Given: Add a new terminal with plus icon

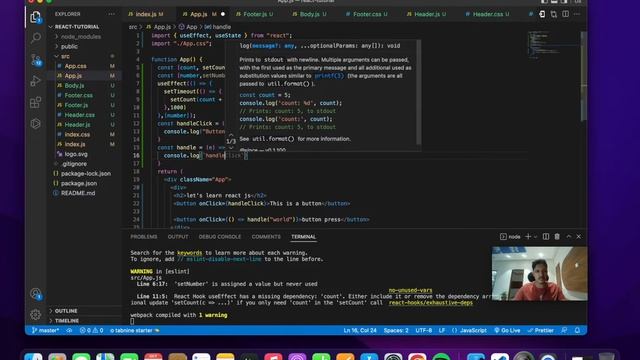Looking at the screenshot, I should (x=528, y=236).
